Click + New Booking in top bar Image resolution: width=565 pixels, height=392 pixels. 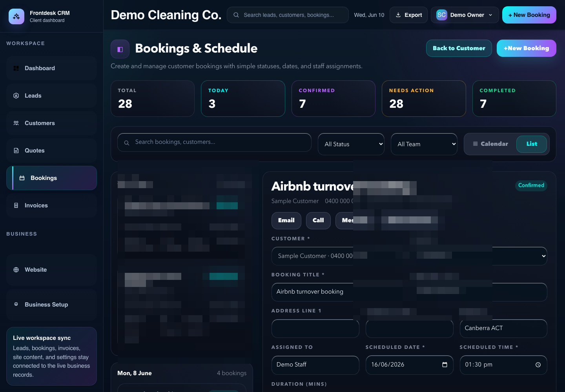[x=529, y=15]
